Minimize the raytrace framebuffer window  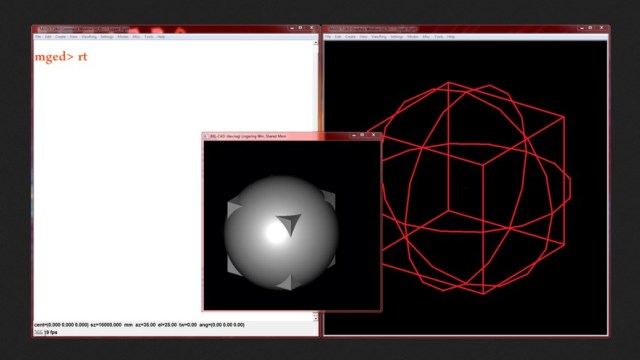[x=353, y=135]
